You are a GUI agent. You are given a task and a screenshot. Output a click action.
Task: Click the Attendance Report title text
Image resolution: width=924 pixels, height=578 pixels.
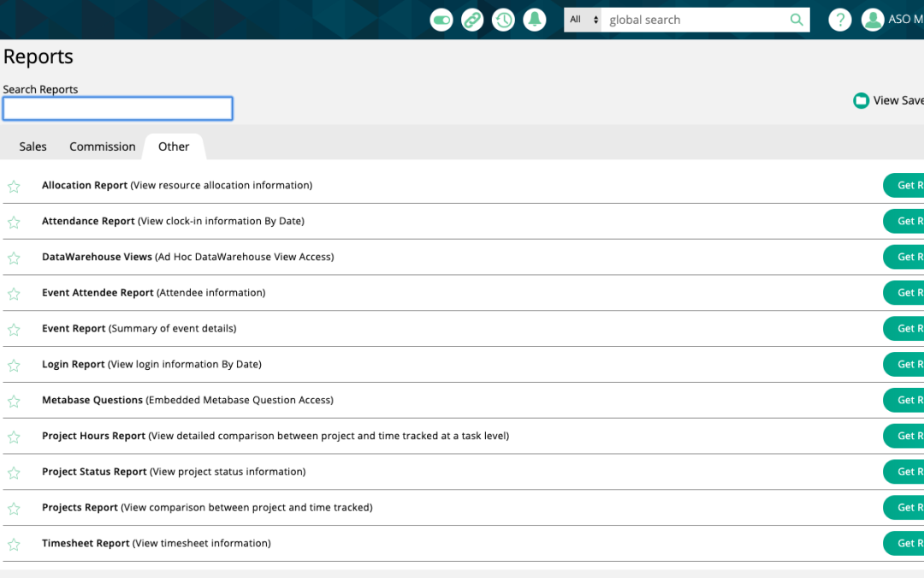88,221
